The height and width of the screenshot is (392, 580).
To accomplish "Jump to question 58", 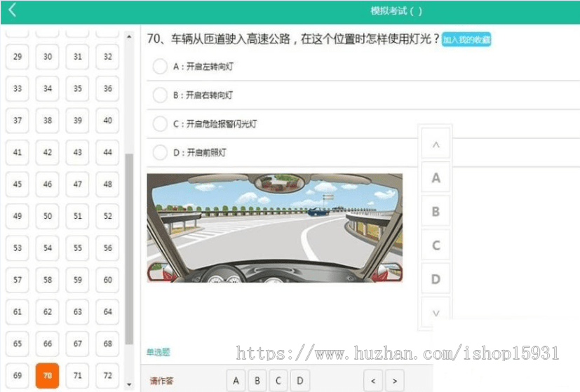I will point(48,280).
